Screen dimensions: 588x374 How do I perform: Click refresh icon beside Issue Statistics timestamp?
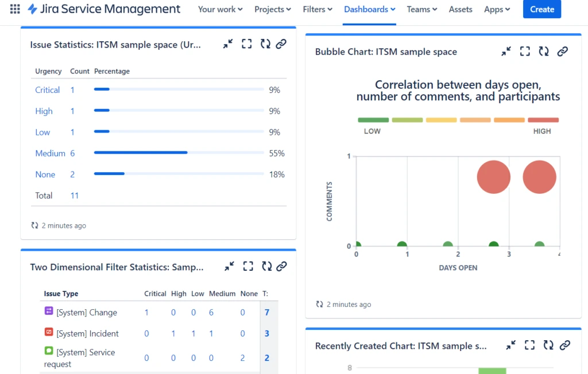point(35,225)
